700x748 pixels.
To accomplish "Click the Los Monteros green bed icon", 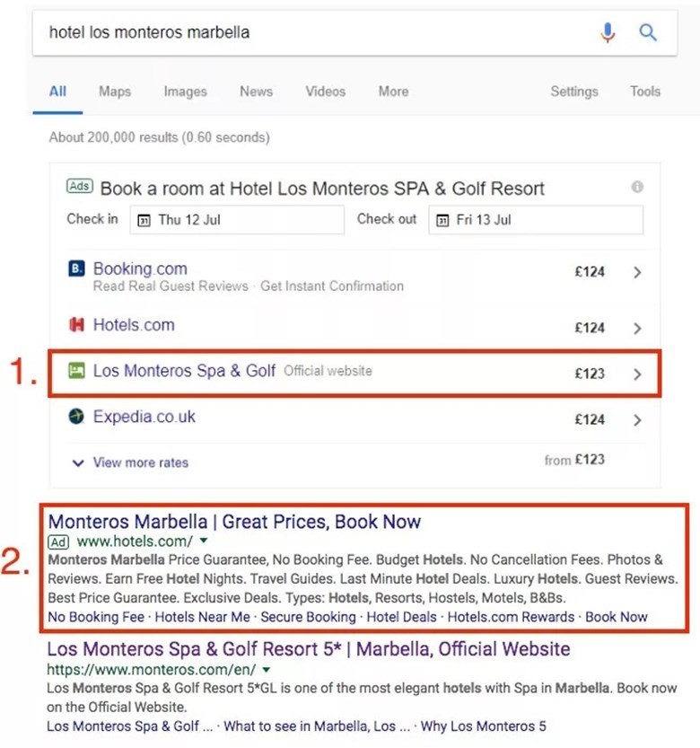I will pyautogui.click(x=76, y=371).
